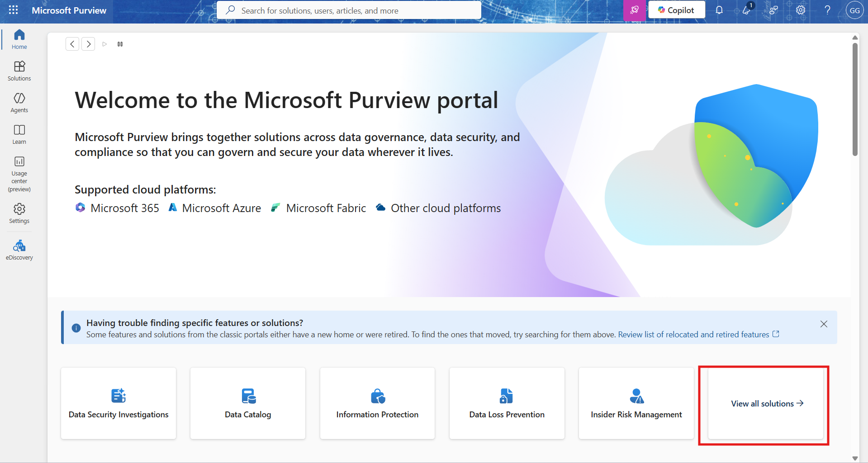Click the magnifier icon in the search bar
The width and height of the screenshot is (868, 463).
tap(230, 10)
